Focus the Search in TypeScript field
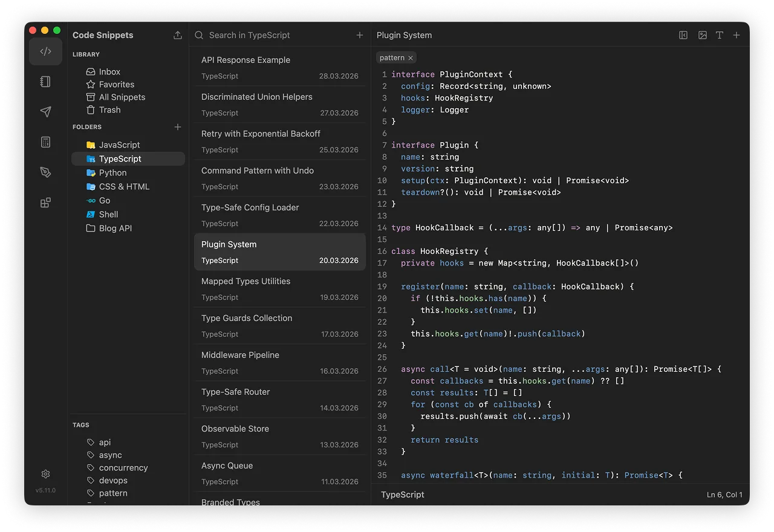The width and height of the screenshot is (774, 532). [x=279, y=35]
